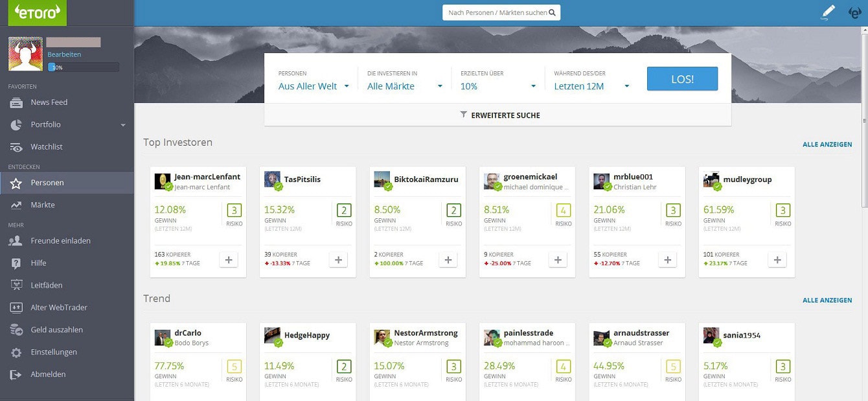Image resolution: width=868 pixels, height=401 pixels.
Task: Click the pencil write-post icon in header
Action: click(828, 12)
